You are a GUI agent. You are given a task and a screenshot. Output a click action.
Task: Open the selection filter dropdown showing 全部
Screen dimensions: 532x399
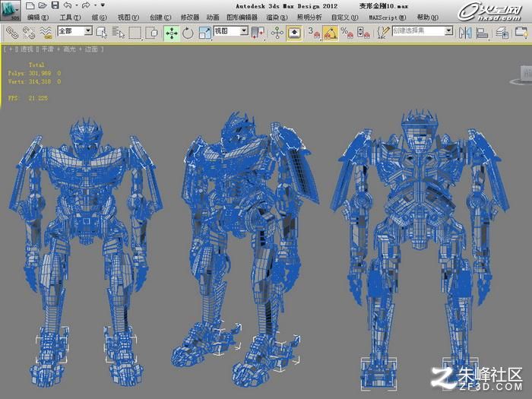pyautogui.click(x=75, y=31)
